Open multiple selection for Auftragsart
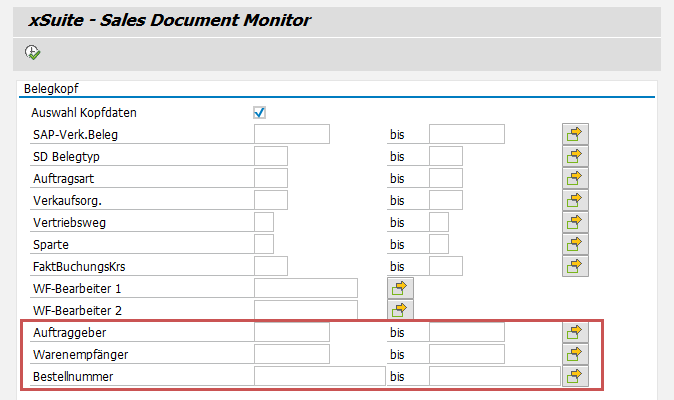Screen dimensions: 674x400 click(575, 178)
